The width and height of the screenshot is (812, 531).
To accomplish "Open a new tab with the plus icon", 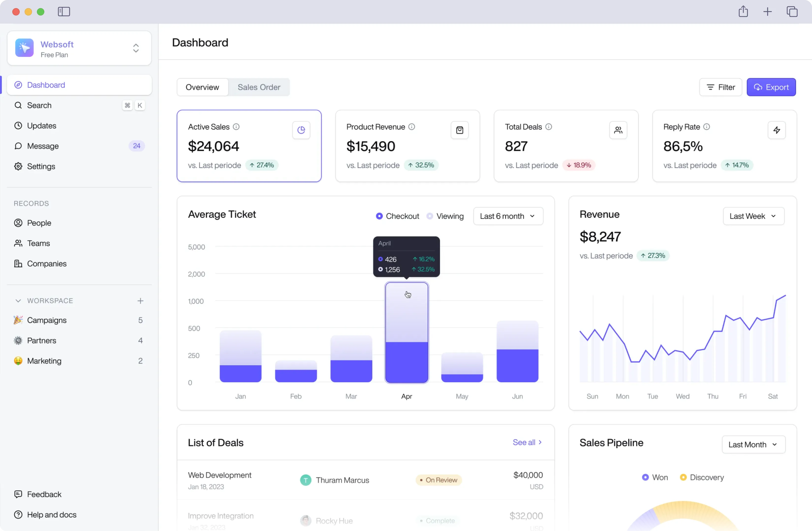I will (x=767, y=12).
